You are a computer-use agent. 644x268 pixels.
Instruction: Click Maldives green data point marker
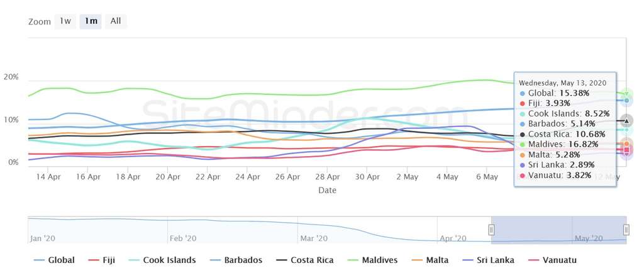click(627, 94)
